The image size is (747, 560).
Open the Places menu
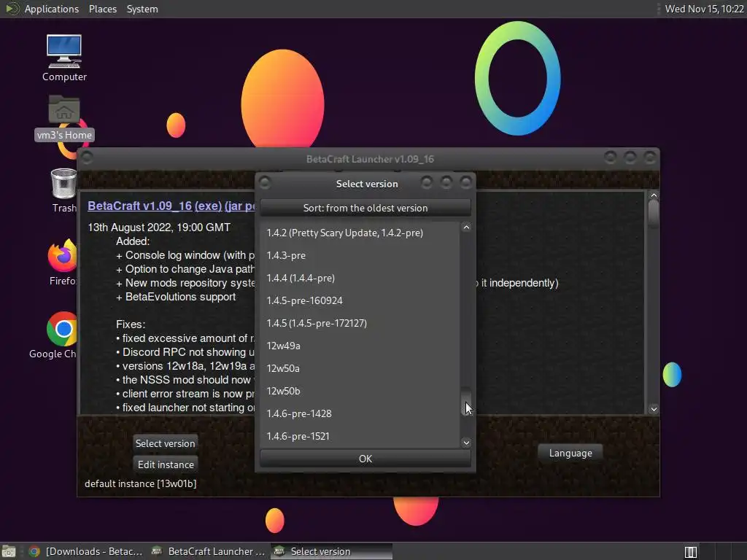(x=102, y=9)
